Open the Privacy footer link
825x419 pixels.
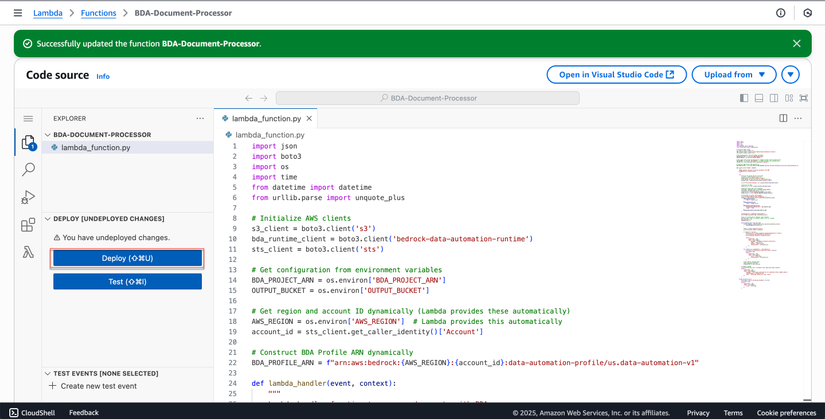tap(698, 413)
